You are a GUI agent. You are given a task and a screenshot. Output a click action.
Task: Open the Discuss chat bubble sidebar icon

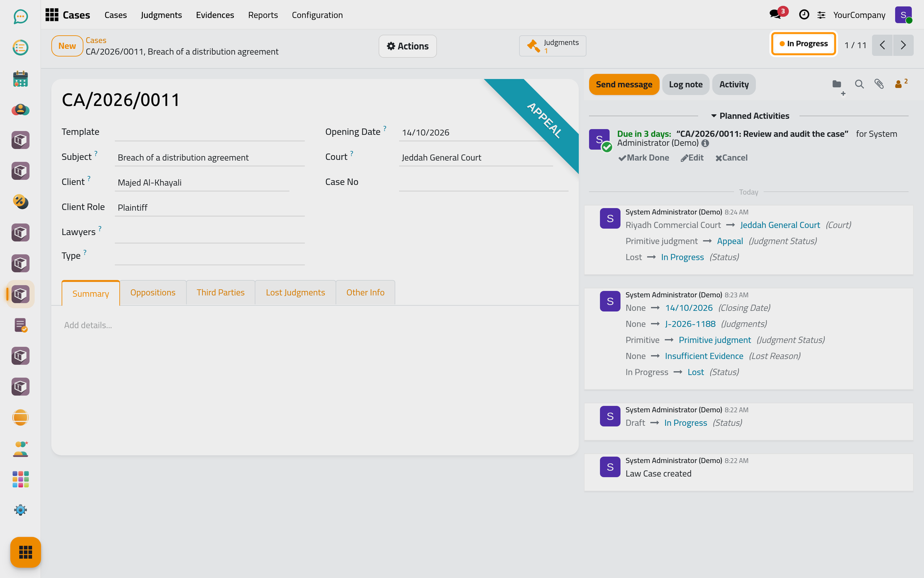[20, 17]
